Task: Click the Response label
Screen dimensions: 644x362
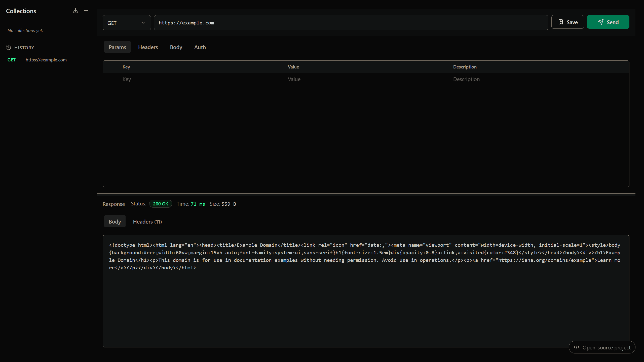Action: click(114, 204)
